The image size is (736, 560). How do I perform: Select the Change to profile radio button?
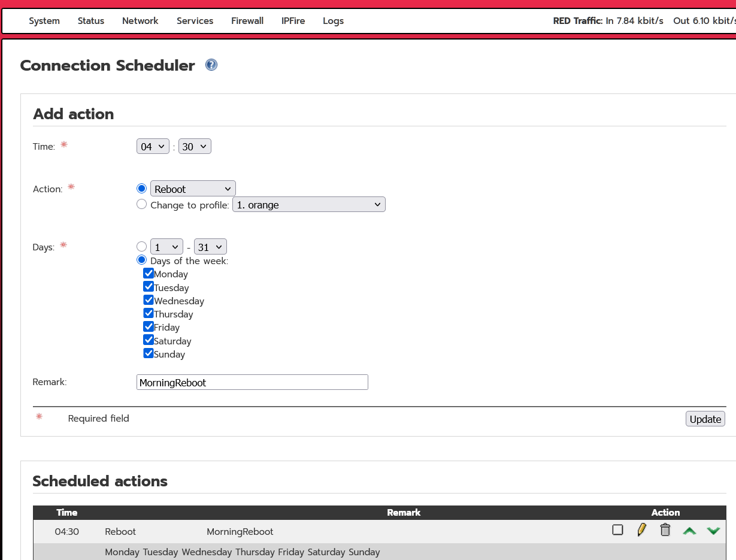click(141, 204)
